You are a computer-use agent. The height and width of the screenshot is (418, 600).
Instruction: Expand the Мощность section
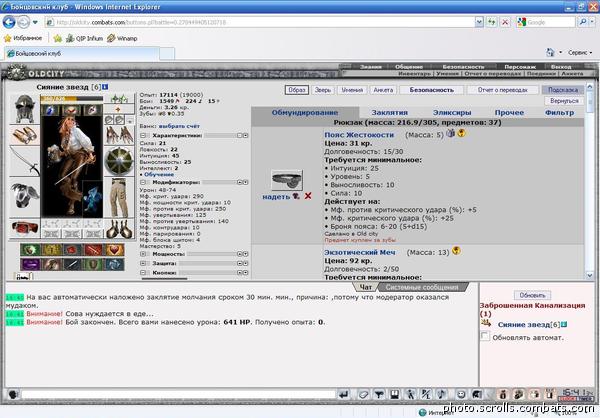(143, 254)
